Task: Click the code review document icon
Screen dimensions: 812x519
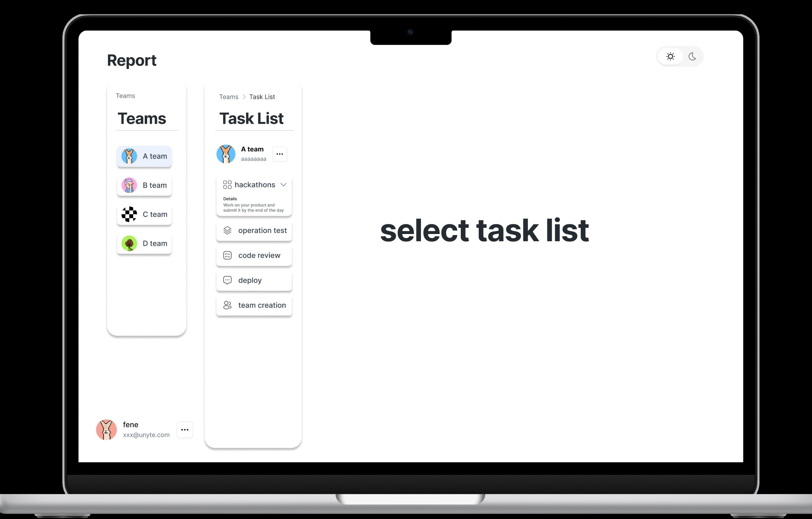Action: tap(227, 255)
